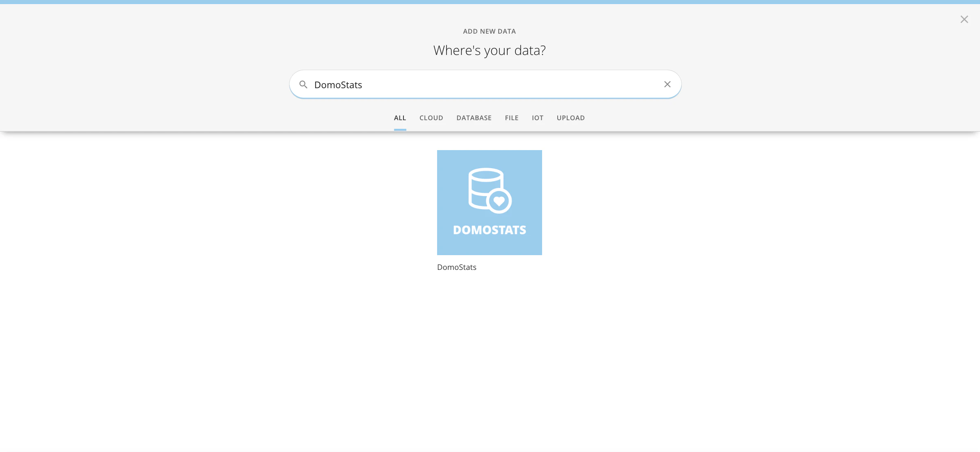Click the DomoStats label under the tile
This screenshot has width=980, height=452.
click(456, 267)
